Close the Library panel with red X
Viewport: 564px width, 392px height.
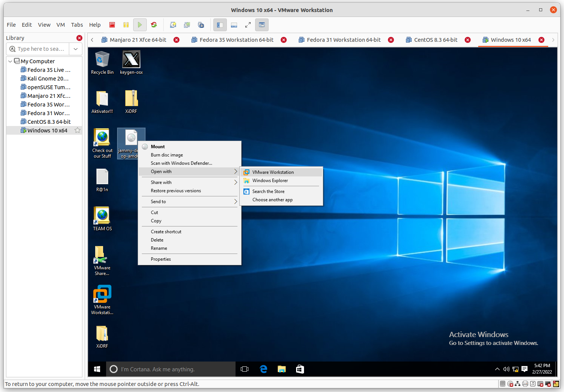[x=79, y=38]
